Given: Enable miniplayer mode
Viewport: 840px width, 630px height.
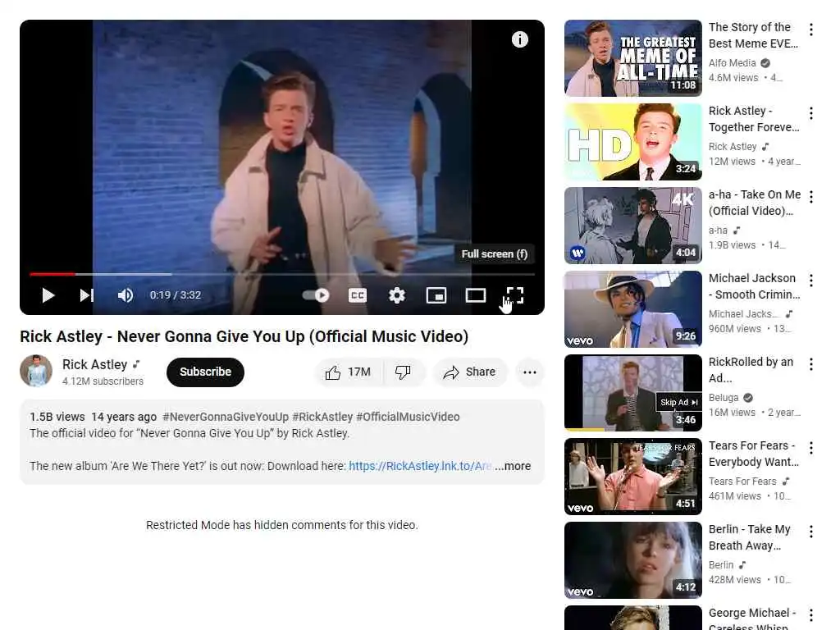Looking at the screenshot, I should [x=436, y=295].
